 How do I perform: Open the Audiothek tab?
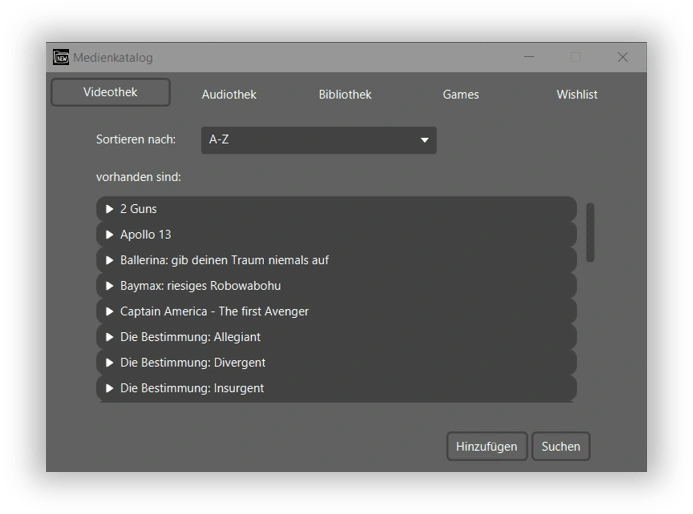pyautogui.click(x=229, y=95)
